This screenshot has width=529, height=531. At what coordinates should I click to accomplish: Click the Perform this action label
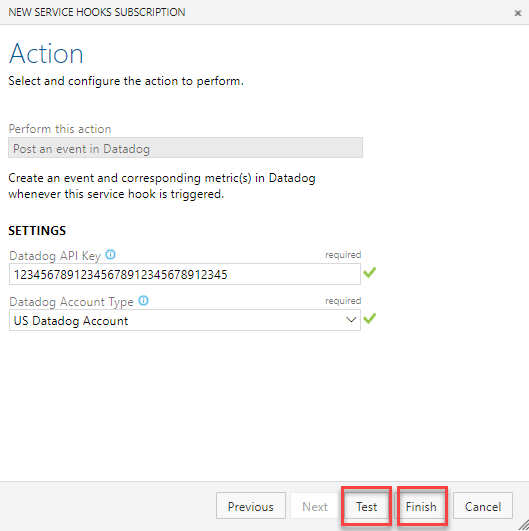tap(60, 129)
